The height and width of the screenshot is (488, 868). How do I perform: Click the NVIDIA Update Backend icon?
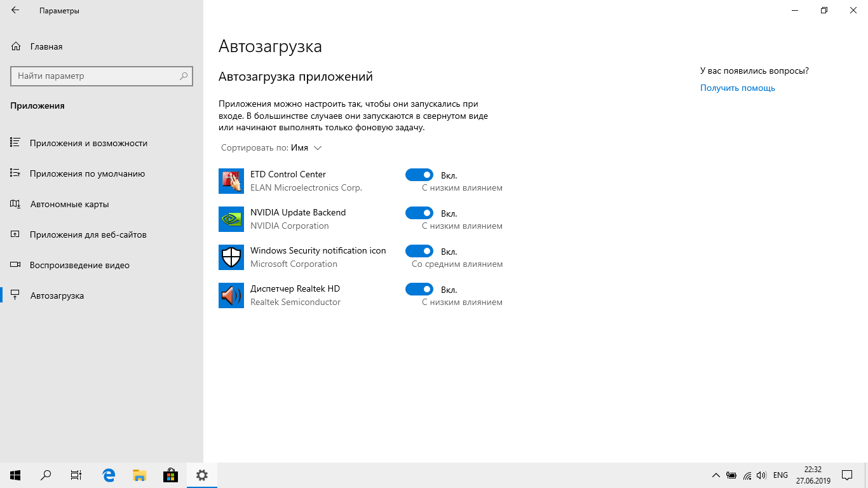tap(231, 219)
